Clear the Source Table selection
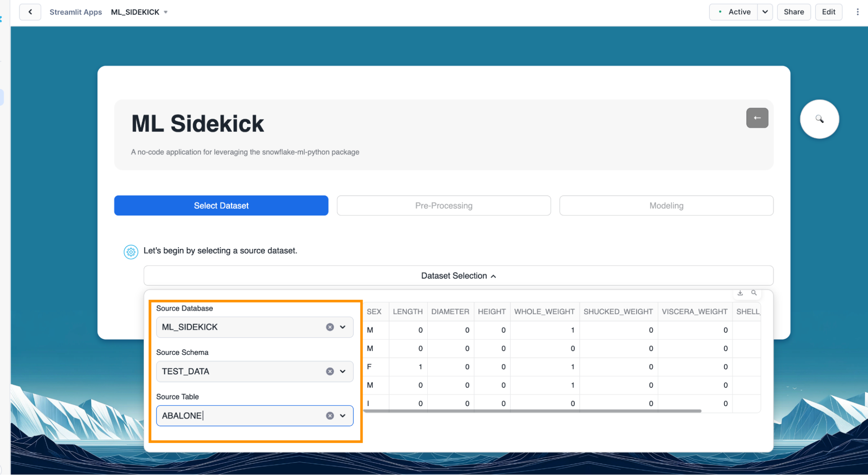This screenshot has width=868, height=475. (330, 416)
